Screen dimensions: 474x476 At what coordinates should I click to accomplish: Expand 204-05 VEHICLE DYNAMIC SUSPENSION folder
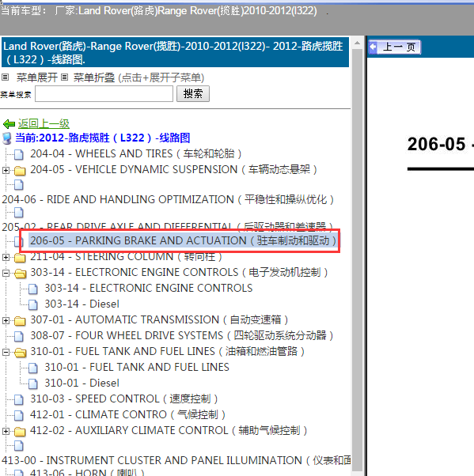(6, 170)
